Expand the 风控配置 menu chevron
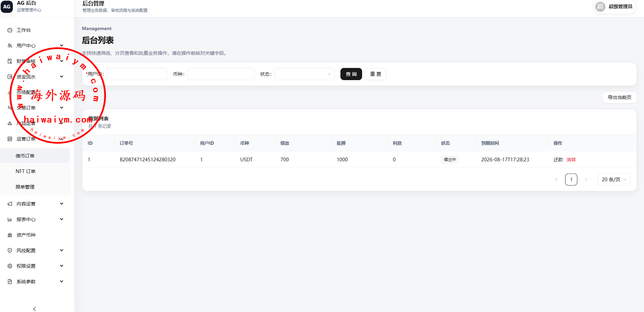 click(x=62, y=250)
